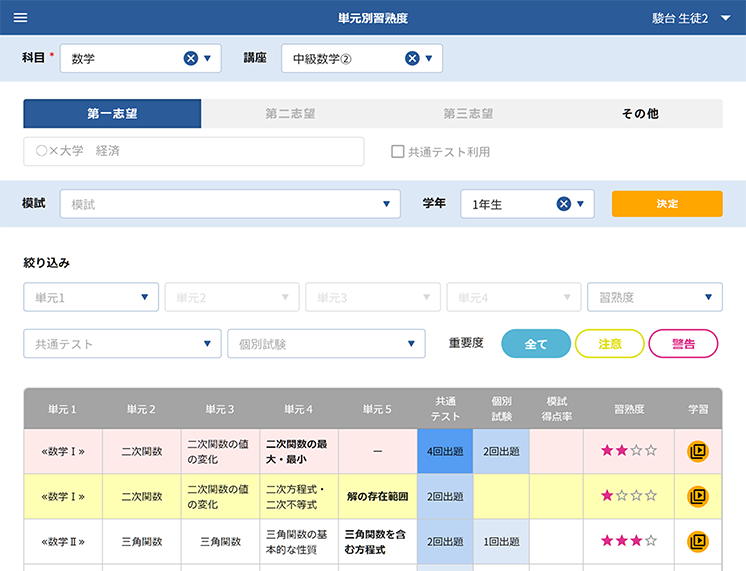Select the 全て importance filter

(536, 344)
